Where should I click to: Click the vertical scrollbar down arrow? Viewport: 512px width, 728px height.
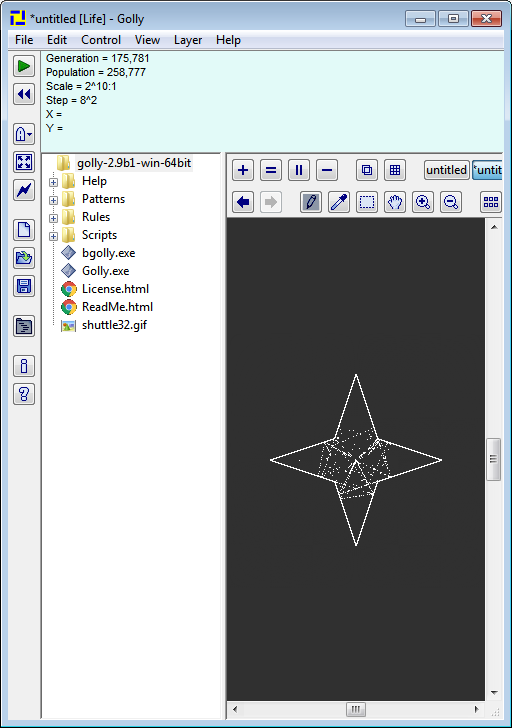(x=494, y=693)
